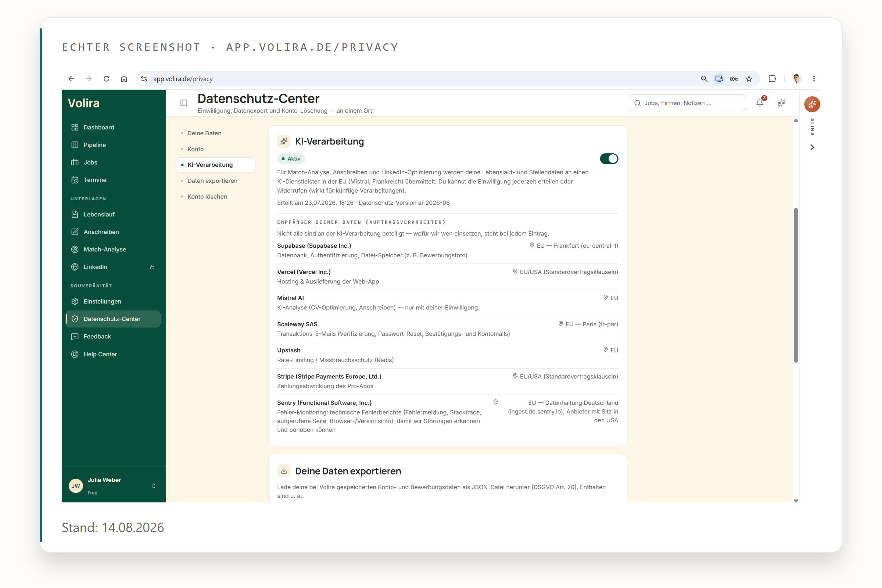Jump to Konto section
Viewport: 882px width, 588px height.
click(216, 149)
